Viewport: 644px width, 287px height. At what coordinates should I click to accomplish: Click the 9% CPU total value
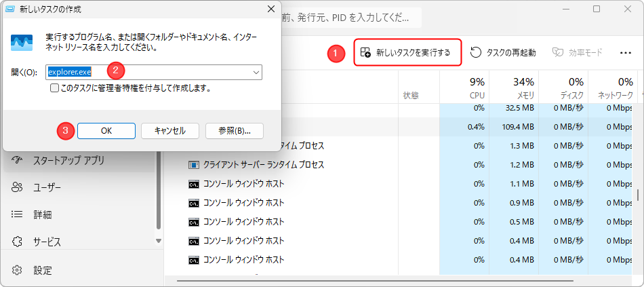477,81
